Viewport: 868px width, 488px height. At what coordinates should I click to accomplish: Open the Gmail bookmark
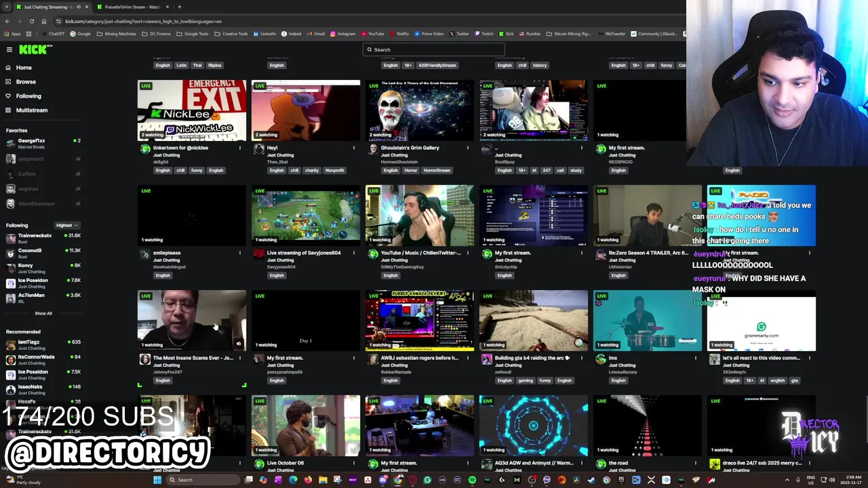click(x=315, y=34)
